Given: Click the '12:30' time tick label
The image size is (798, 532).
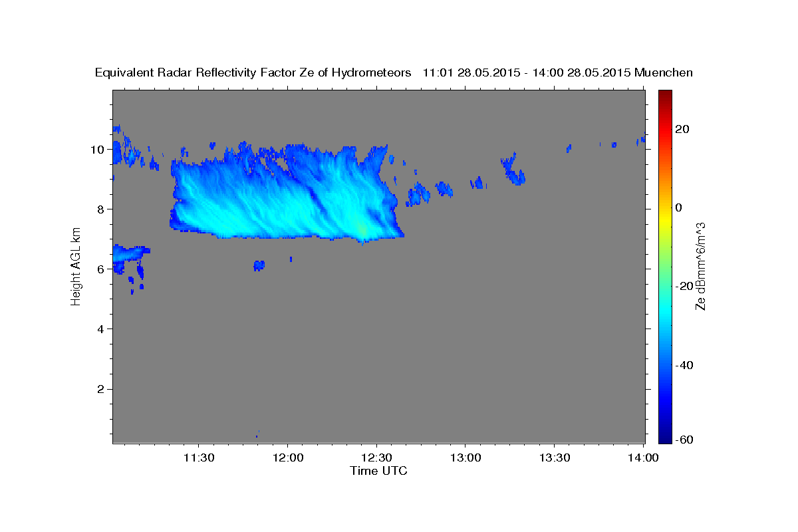Looking at the screenshot, I should (x=377, y=458).
